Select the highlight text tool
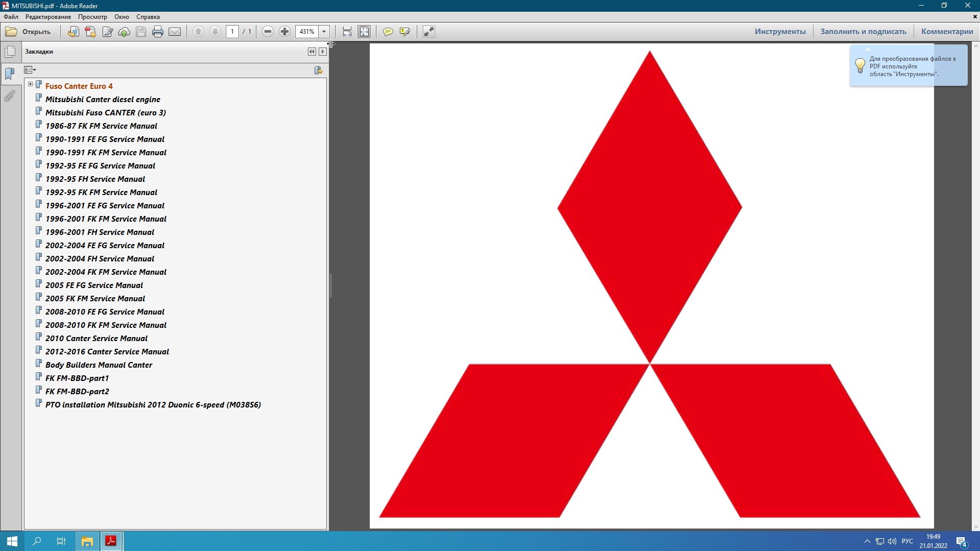The width and height of the screenshot is (980, 551). [x=405, y=32]
